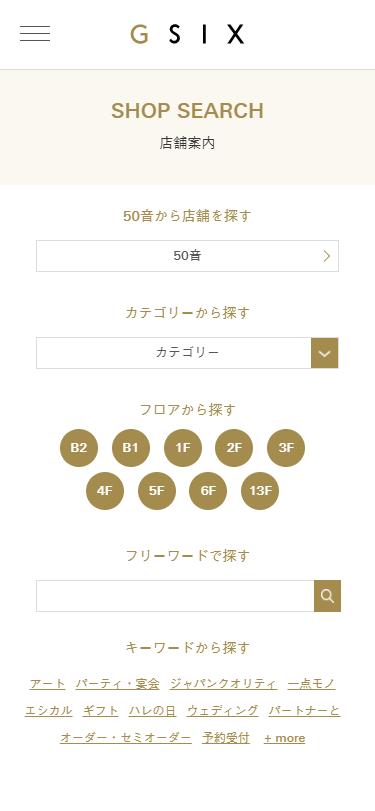Focus the free word search field

(x=175, y=596)
